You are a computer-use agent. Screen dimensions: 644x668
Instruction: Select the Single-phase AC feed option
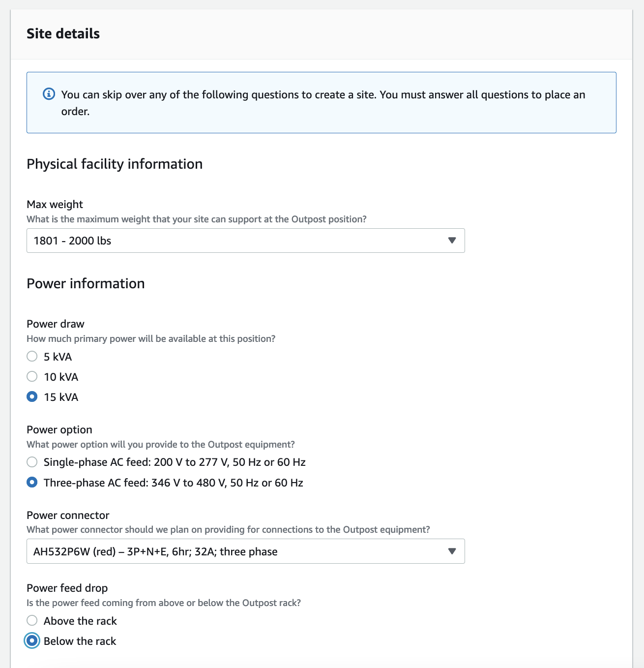(x=32, y=462)
